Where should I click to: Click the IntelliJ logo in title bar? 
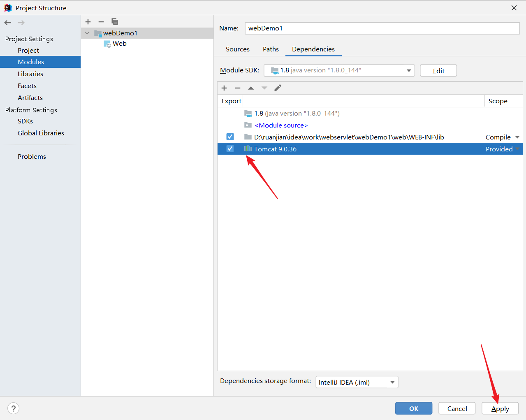click(x=8, y=8)
